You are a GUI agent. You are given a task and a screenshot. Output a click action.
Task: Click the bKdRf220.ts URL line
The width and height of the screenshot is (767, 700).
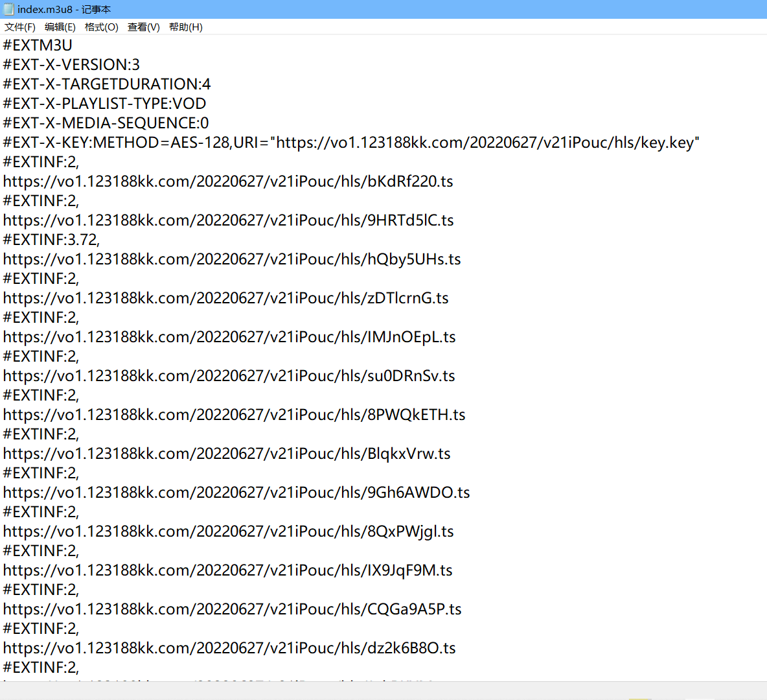(228, 181)
